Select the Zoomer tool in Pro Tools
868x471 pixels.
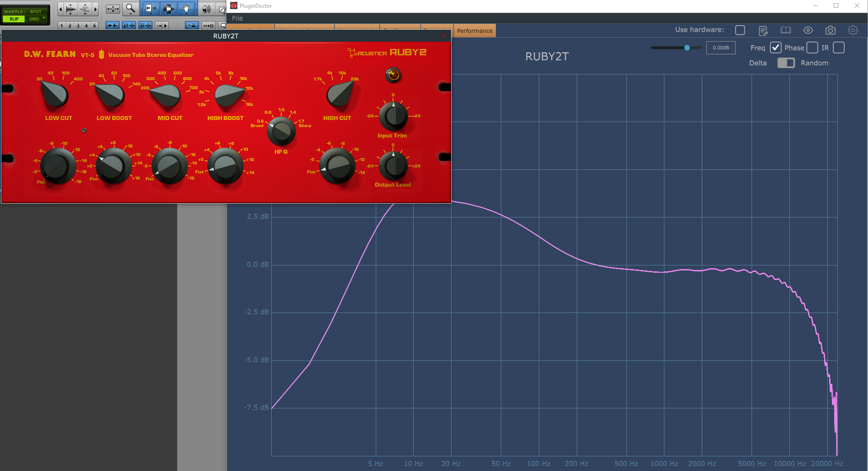coord(131,8)
